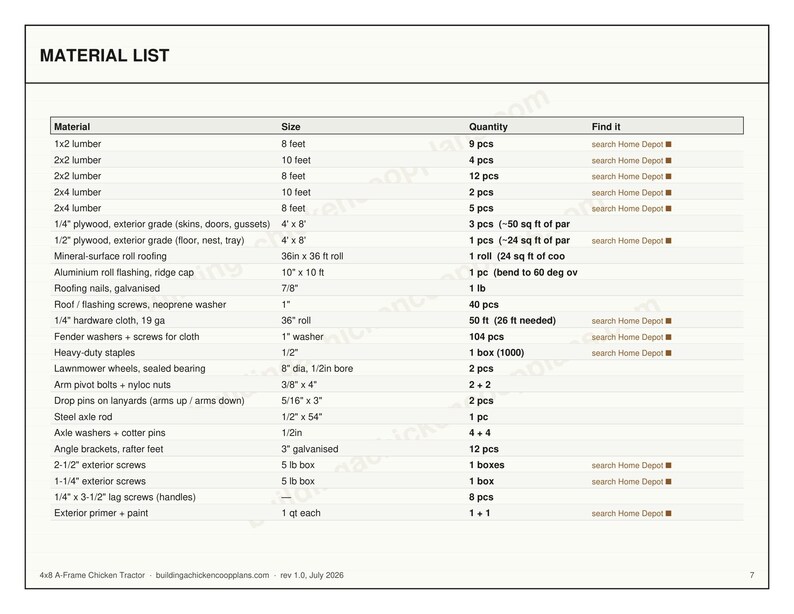The height and width of the screenshot is (614, 794).
Task: Open Home Depot search for 1-1/4" exterior screws
Action: [x=627, y=481]
